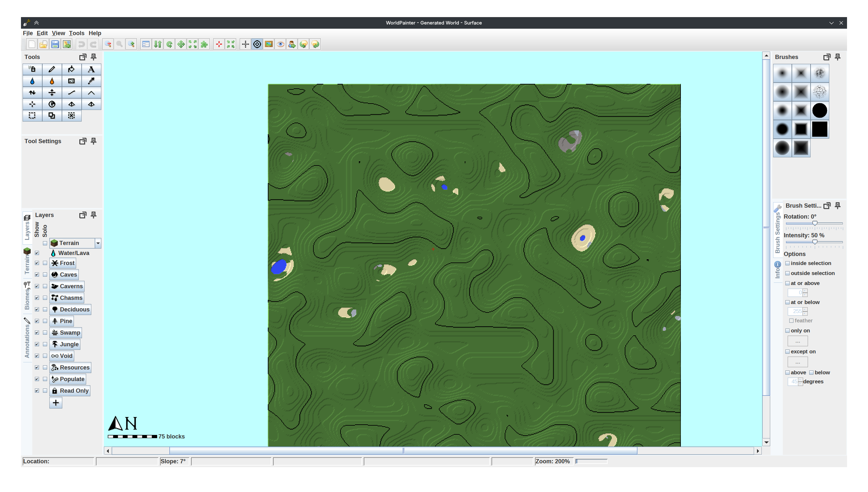
Task: Open the Terrain layer dropdown arrow
Action: (98, 243)
